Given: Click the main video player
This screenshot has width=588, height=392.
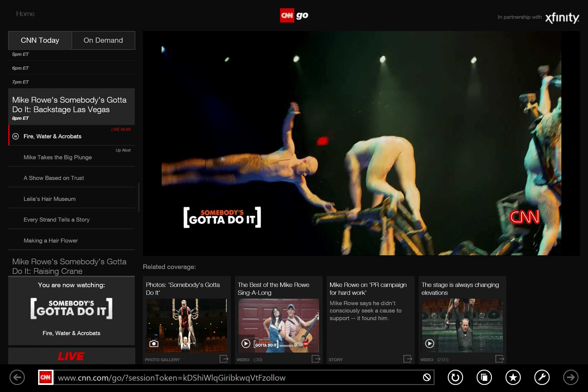Looking at the screenshot, I should (361, 143).
